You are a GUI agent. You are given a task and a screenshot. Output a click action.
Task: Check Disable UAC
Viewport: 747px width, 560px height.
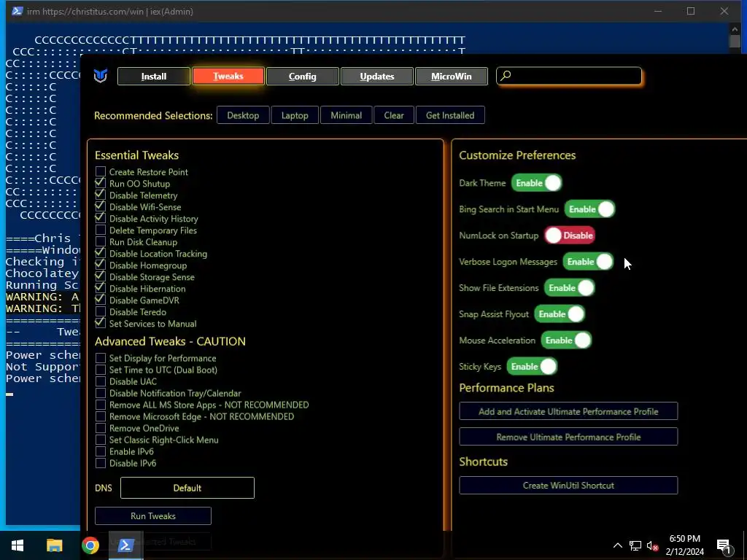point(101,381)
